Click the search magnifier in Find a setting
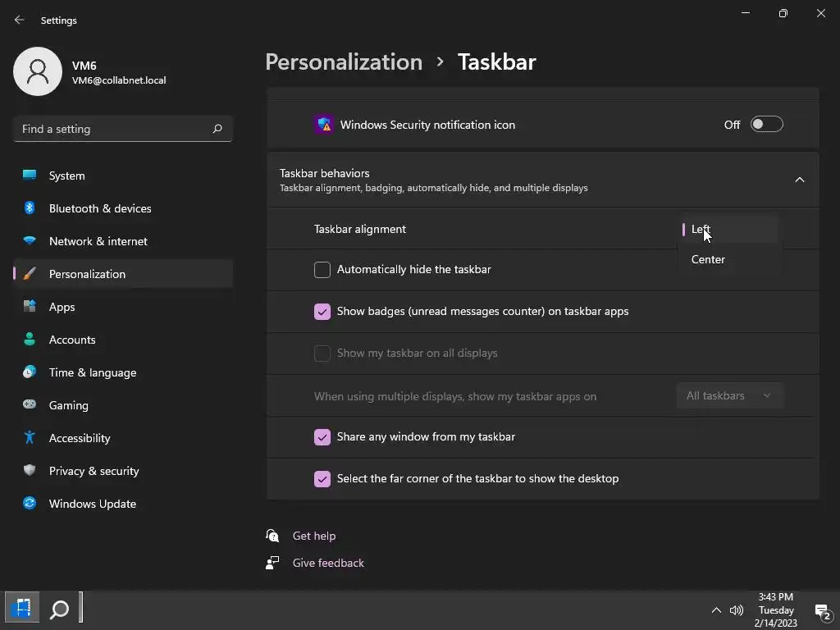840x630 pixels. click(x=217, y=129)
